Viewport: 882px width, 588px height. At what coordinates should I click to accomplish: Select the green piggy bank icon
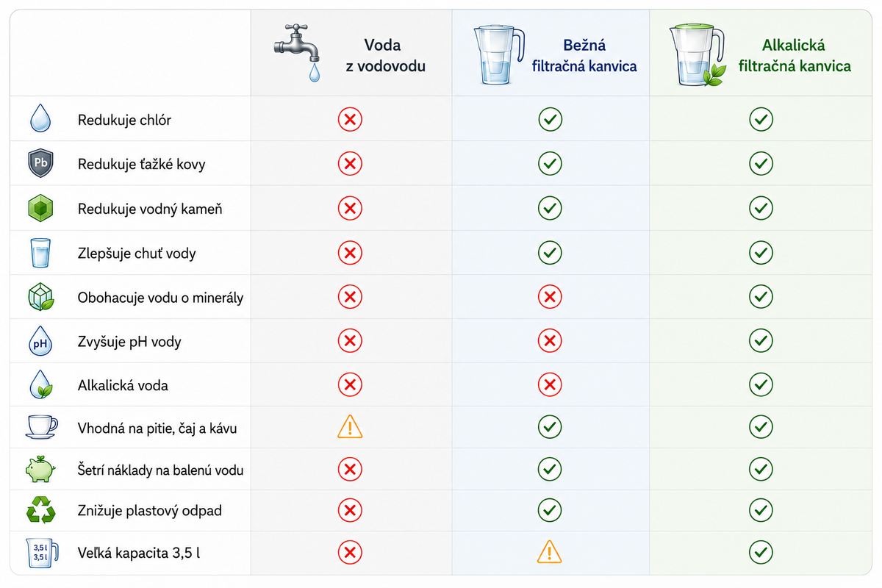click(x=40, y=470)
